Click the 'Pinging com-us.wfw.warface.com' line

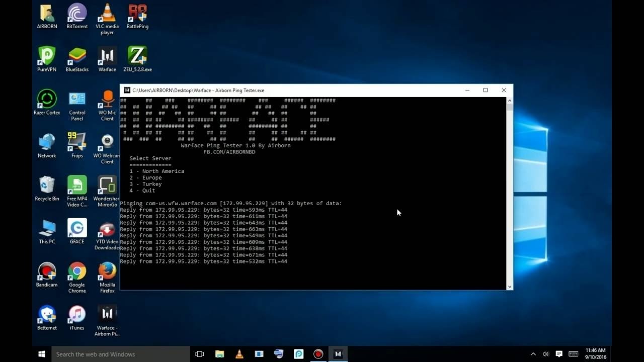[x=231, y=204]
